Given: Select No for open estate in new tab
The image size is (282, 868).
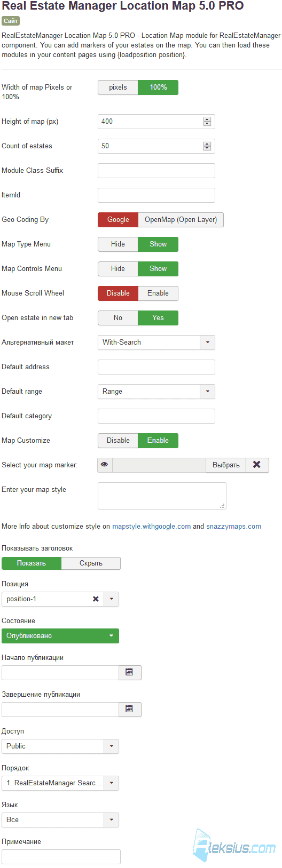Looking at the screenshot, I should click(x=118, y=318).
